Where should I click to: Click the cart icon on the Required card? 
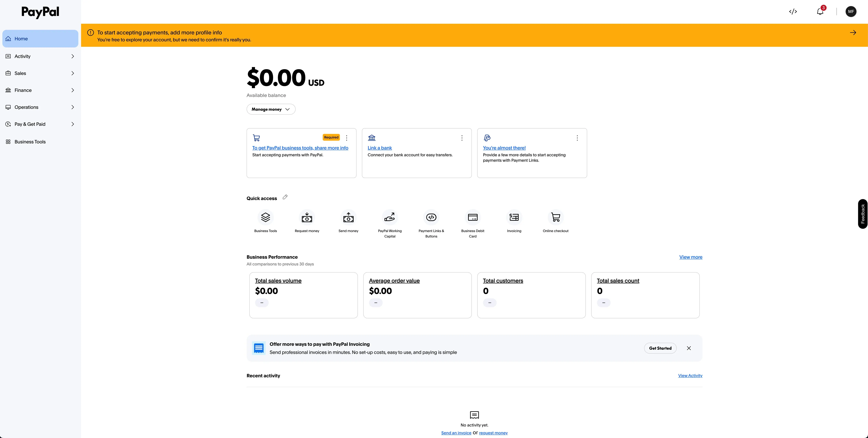[x=256, y=138]
